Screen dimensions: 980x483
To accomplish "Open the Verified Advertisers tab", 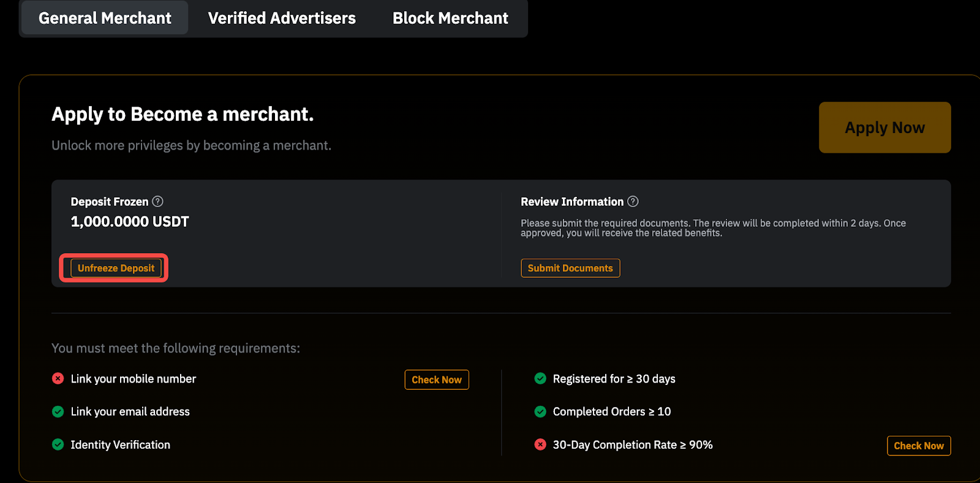I will [282, 18].
